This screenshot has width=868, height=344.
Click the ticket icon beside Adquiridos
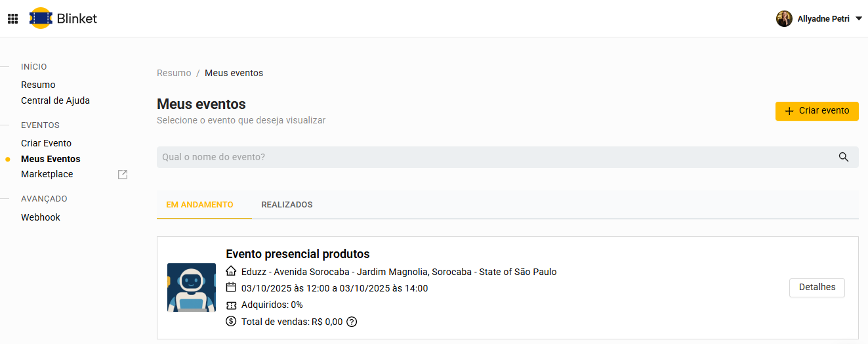point(231,305)
